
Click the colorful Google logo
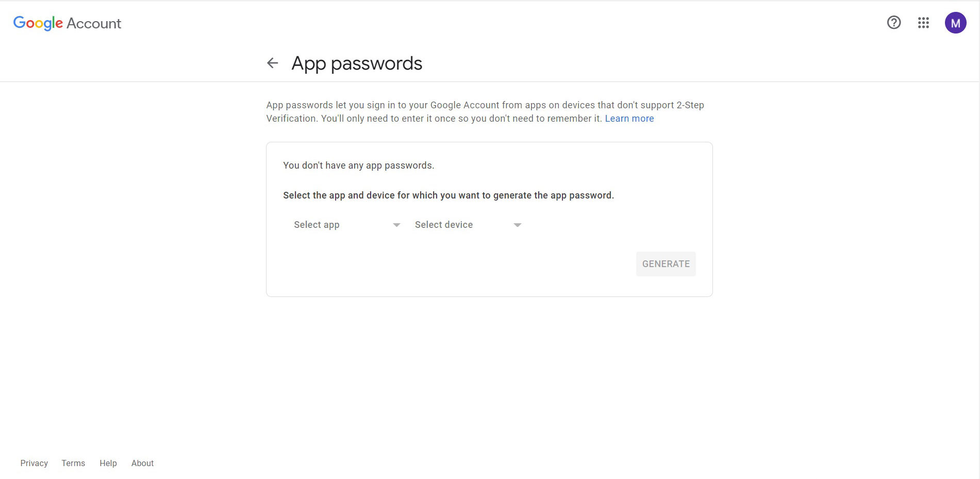click(38, 23)
